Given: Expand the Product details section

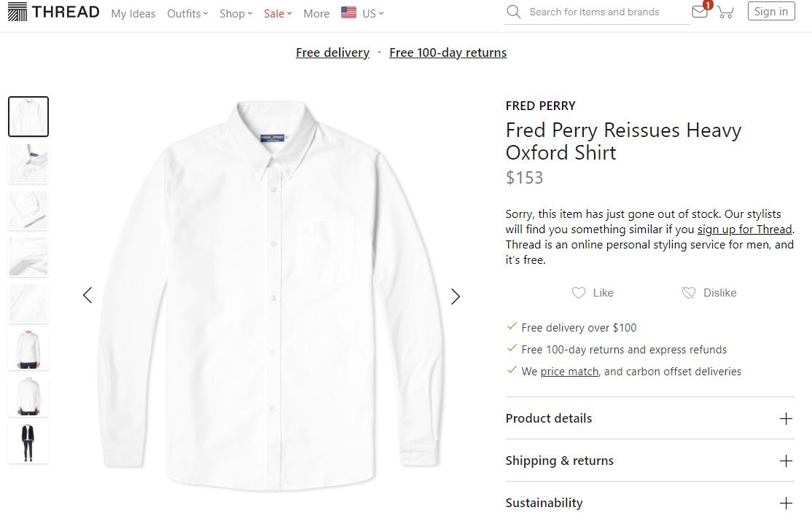Looking at the screenshot, I should (x=786, y=418).
